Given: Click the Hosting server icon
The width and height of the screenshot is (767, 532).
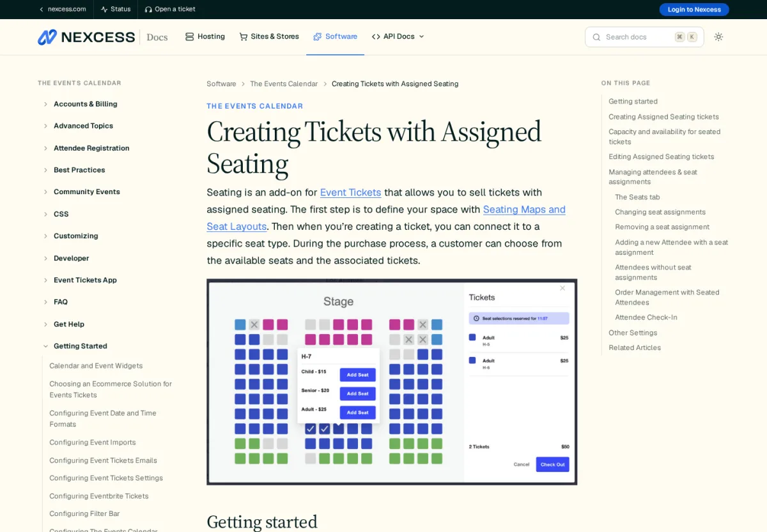Looking at the screenshot, I should pos(189,37).
